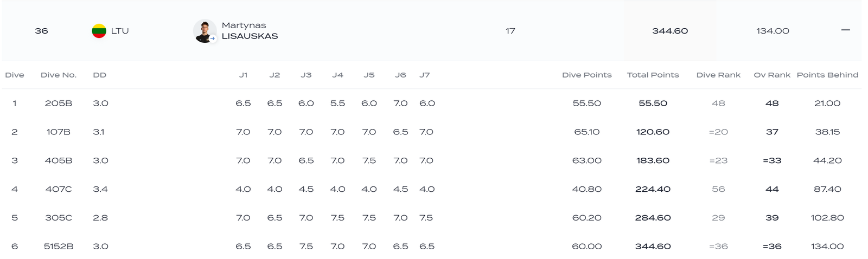
Task: Click rank number 36 in summary row
Action: pyautogui.click(x=41, y=31)
